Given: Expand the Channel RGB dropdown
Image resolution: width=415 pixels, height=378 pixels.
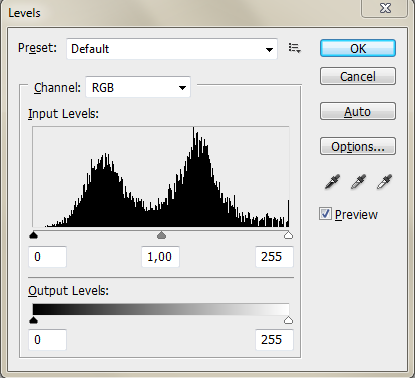Looking at the screenshot, I should [138, 87].
